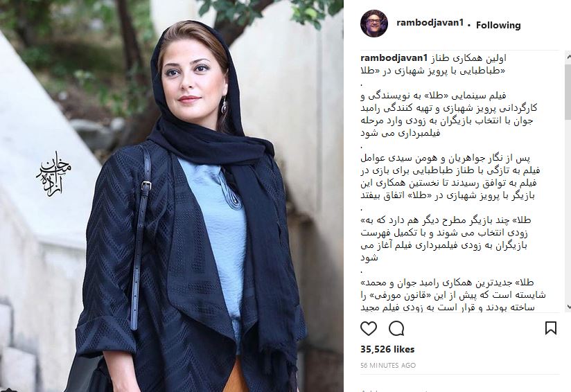Image resolution: width=571 pixels, height=392 pixels.
Task: Open the rambodjavan1 profile avatar
Action: click(x=374, y=24)
